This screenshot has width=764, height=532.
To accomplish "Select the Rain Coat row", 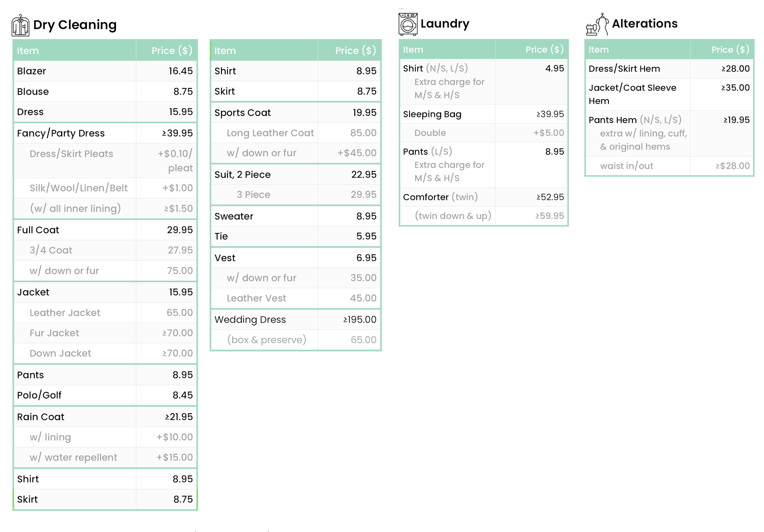I will [41, 417].
